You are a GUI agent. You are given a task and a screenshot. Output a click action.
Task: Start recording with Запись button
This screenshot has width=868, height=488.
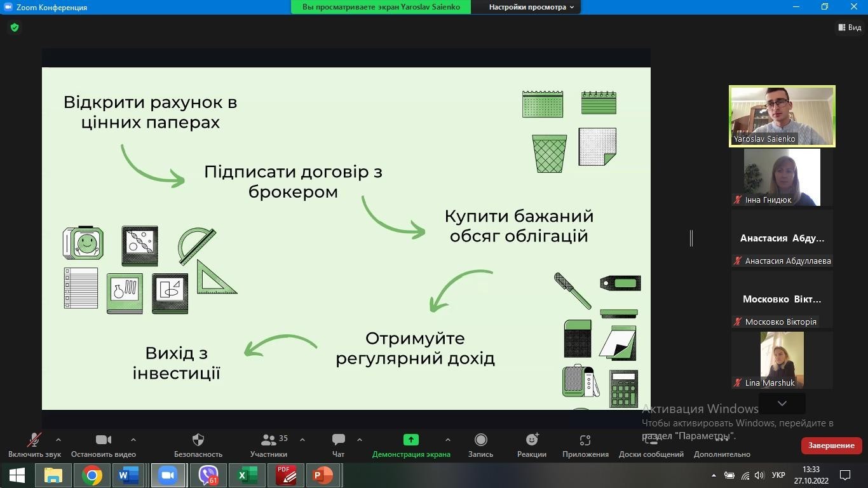(x=480, y=440)
